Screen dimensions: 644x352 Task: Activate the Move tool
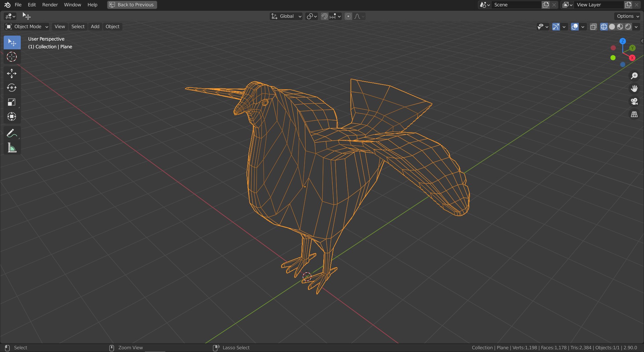coord(12,73)
